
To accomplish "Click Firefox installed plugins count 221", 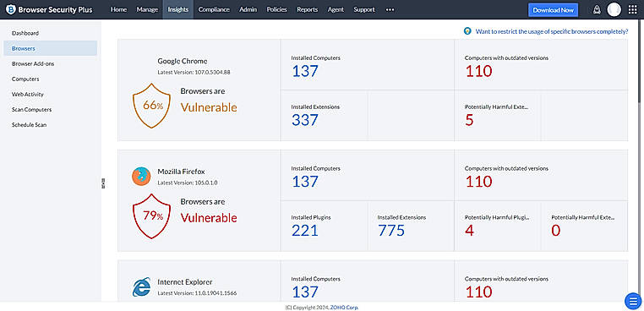I will click(x=305, y=231).
